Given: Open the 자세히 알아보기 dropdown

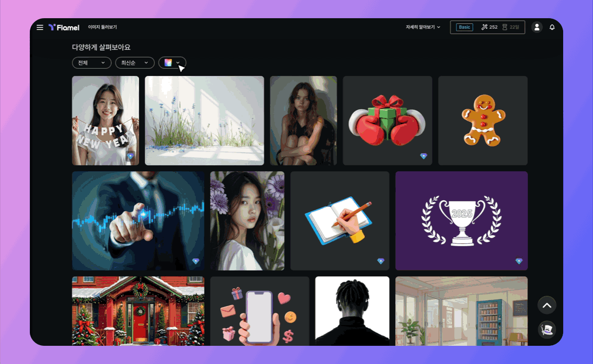Looking at the screenshot, I should click(423, 27).
